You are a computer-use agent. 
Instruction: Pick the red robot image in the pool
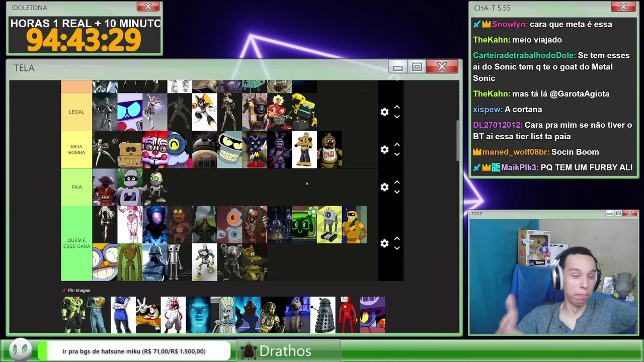348,315
